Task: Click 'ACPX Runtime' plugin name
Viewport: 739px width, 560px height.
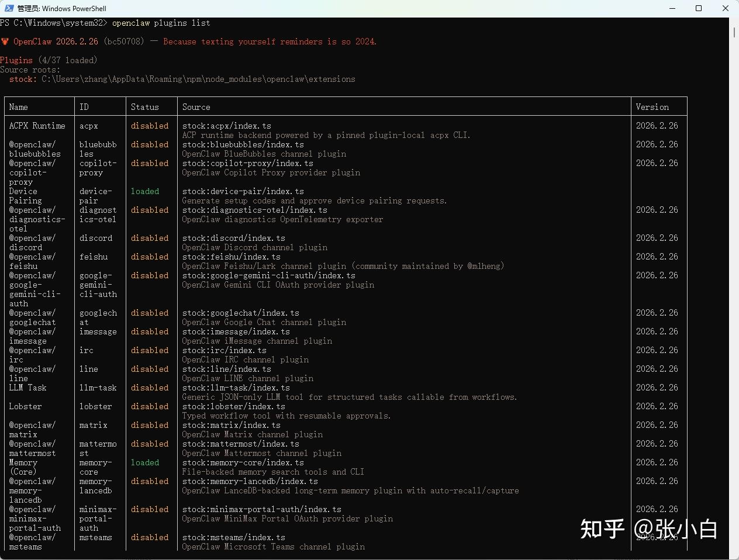Action: 37,126
